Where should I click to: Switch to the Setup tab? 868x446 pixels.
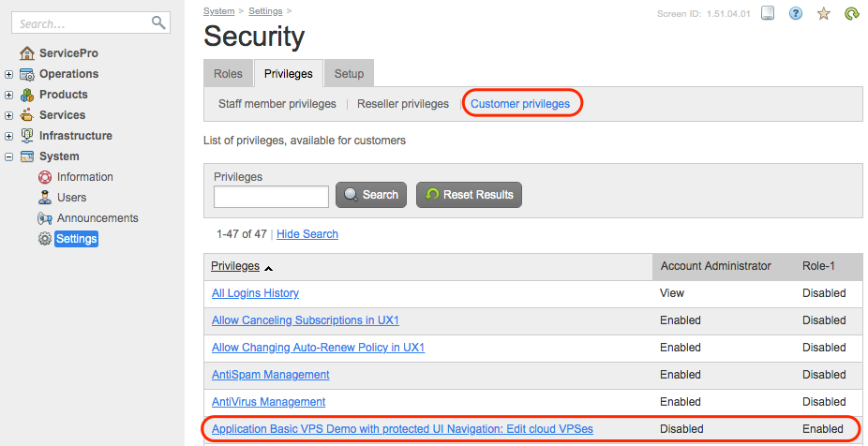point(350,74)
